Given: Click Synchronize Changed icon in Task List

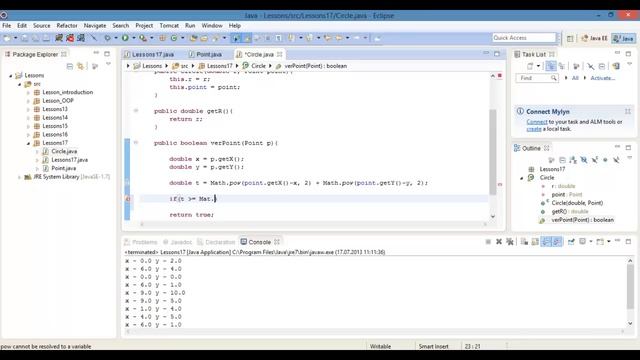Looking at the screenshot, I should pyautogui.click(x=616, y=66).
